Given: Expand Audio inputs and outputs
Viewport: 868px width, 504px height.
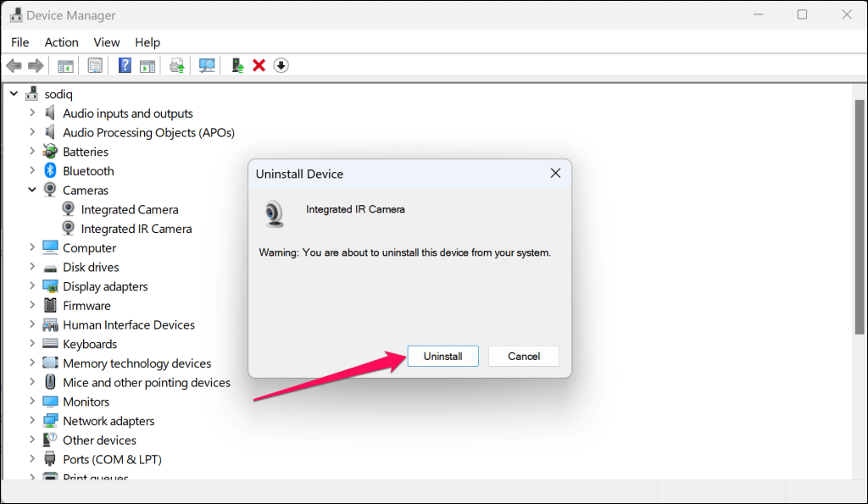Looking at the screenshot, I should click(32, 113).
